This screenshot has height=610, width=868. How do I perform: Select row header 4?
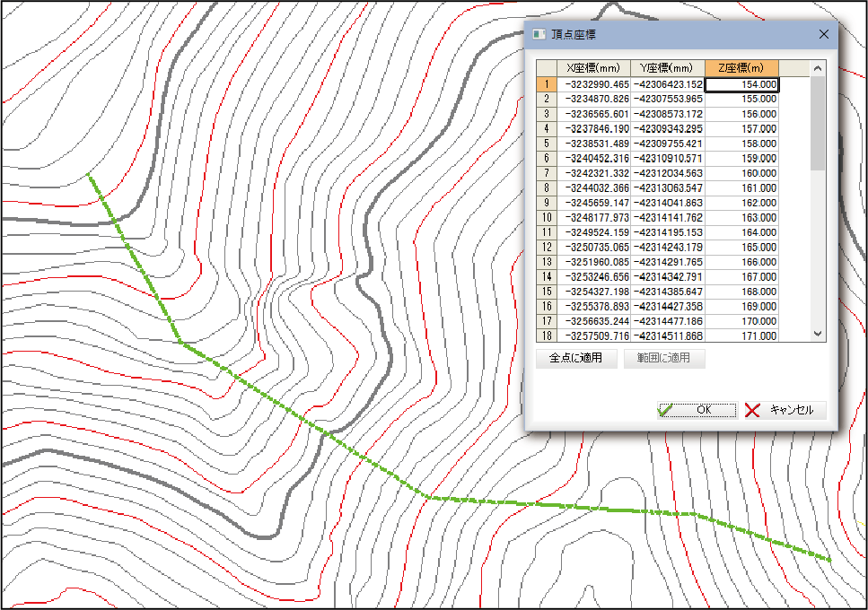click(x=547, y=129)
